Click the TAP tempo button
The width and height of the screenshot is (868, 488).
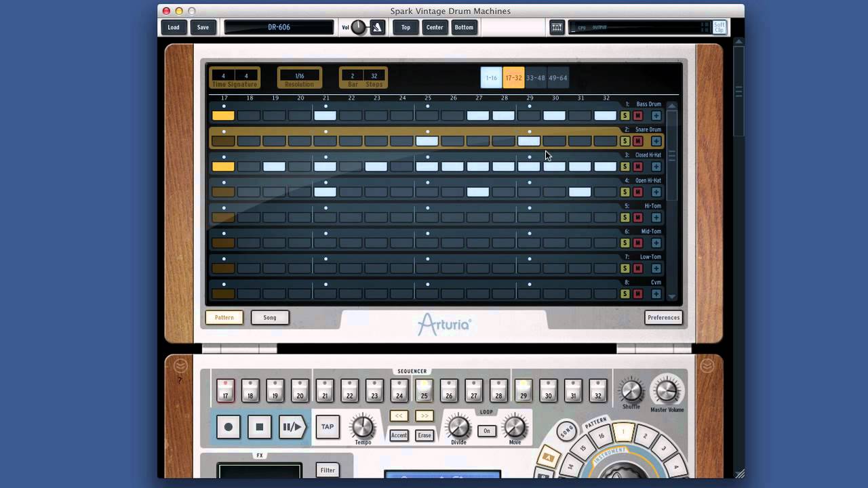(x=328, y=427)
